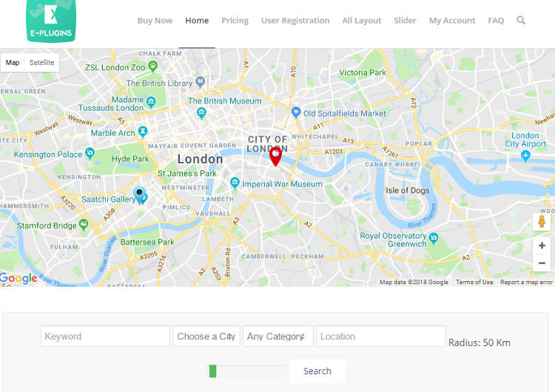
Task: Click the Hyde Park label on map
Action: click(x=130, y=159)
